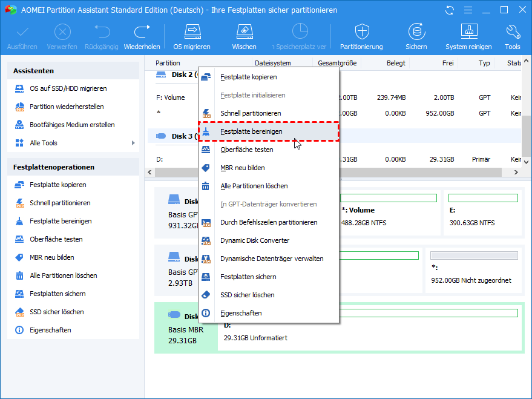Viewport: 532px width, 399px height.
Task: Click the up arrow of the vertical scrollbar
Action: coord(526,61)
